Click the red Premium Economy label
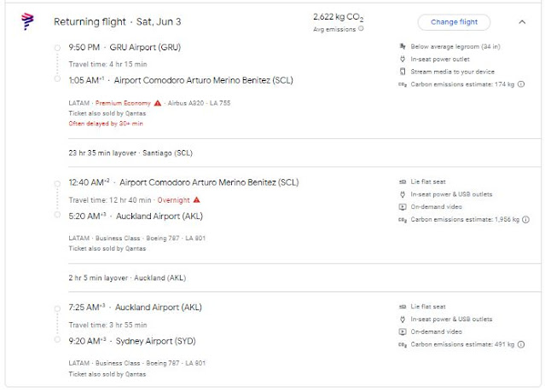The image size is (545, 392). click(122, 102)
